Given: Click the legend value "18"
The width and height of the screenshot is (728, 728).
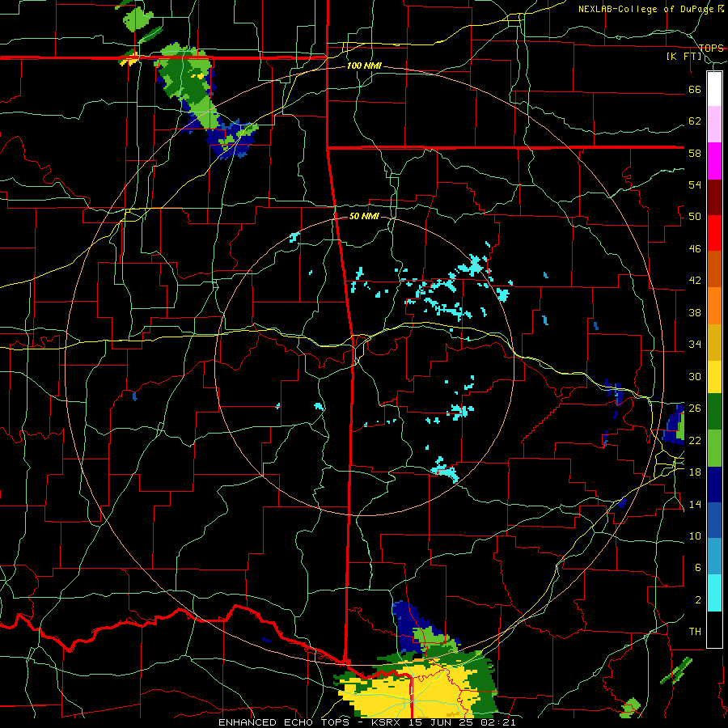Looking at the screenshot, I should click(x=695, y=472).
